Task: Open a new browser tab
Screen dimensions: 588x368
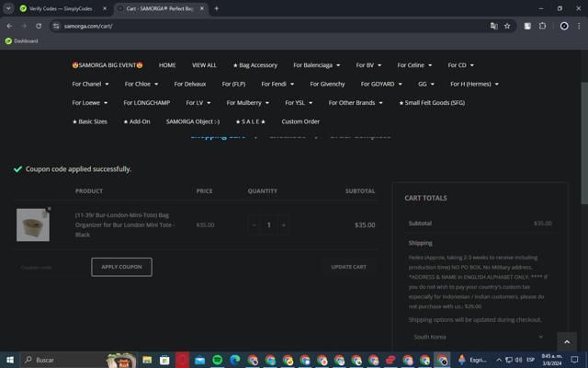Action: pos(217,8)
